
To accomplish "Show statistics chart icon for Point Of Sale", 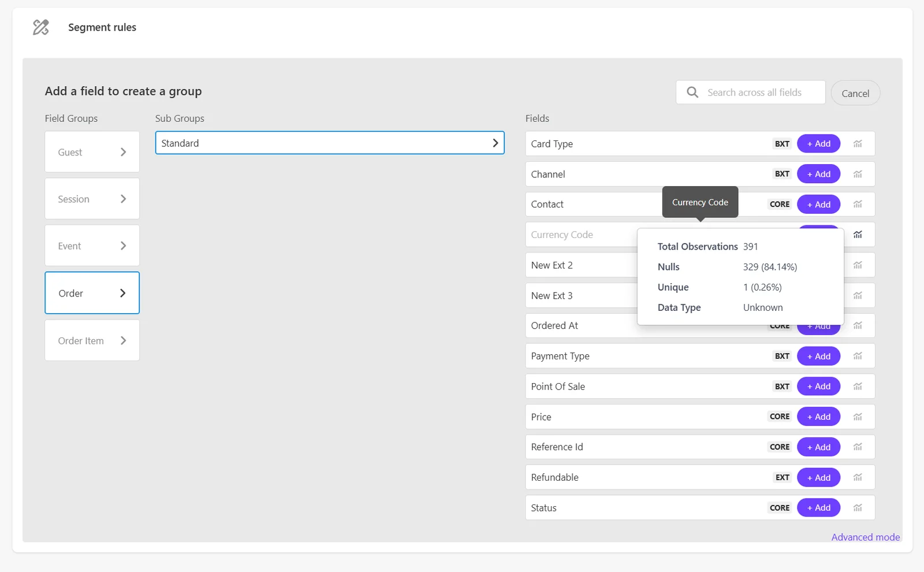I will pyautogui.click(x=858, y=387).
